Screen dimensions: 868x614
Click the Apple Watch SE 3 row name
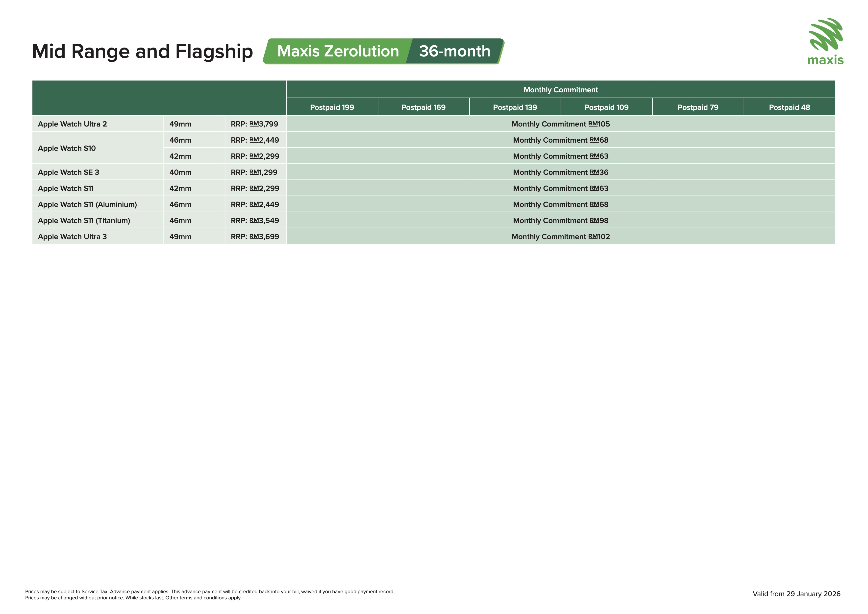pyautogui.click(x=68, y=172)
